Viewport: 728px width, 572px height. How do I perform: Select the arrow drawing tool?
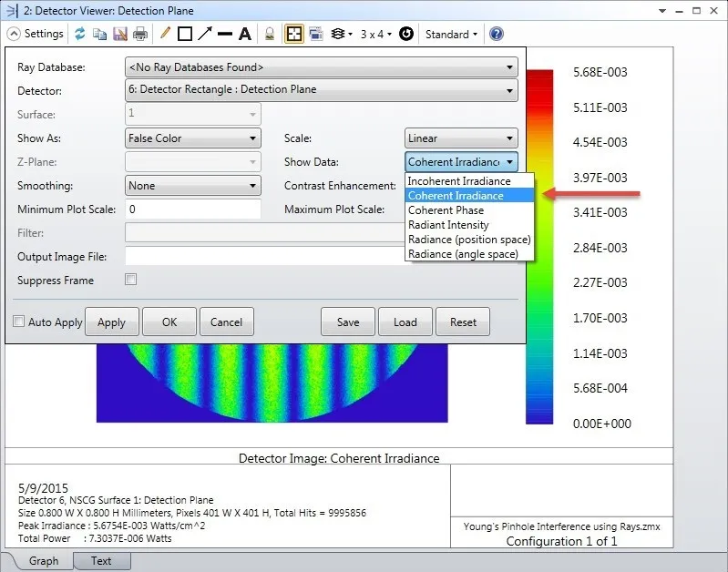[x=205, y=34]
